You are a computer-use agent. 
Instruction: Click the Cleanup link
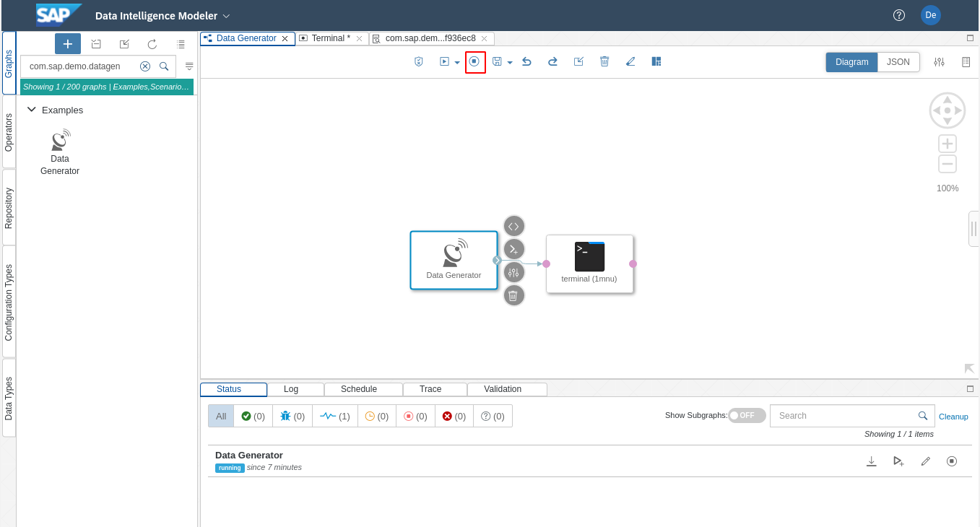coord(953,417)
